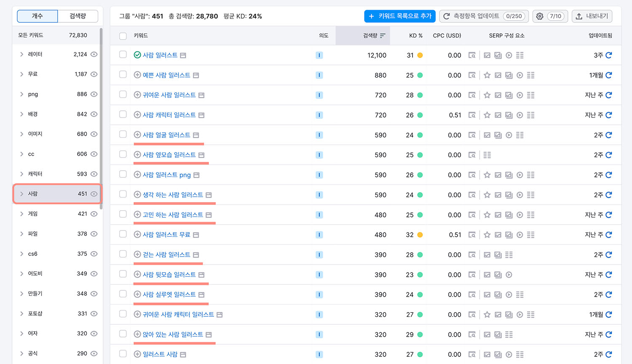632x364 pixels.
Task: Expand the 게임 group chevron
Action: click(21, 214)
